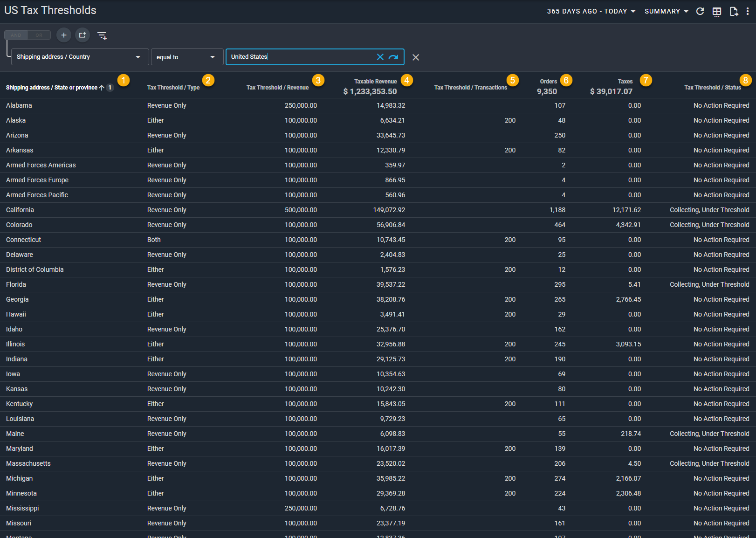Clear the United States filter value

pyautogui.click(x=380, y=57)
